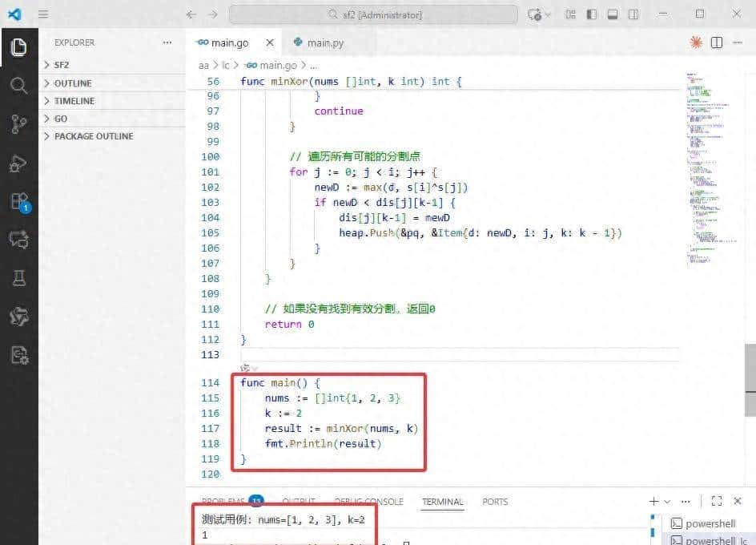The width and height of the screenshot is (756, 545).
Task: Open the Extensions view showing badge 1
Action: [x=18, y=202]
